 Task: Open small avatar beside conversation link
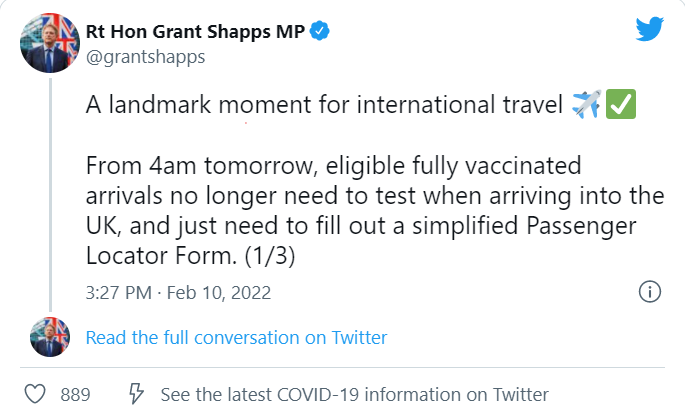pos(50,337)
